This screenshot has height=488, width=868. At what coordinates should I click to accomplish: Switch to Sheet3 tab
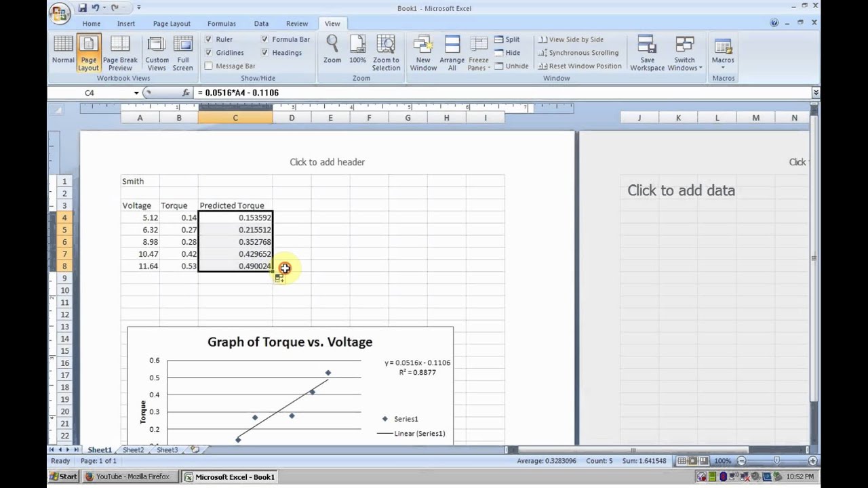(x=167, y=450)
